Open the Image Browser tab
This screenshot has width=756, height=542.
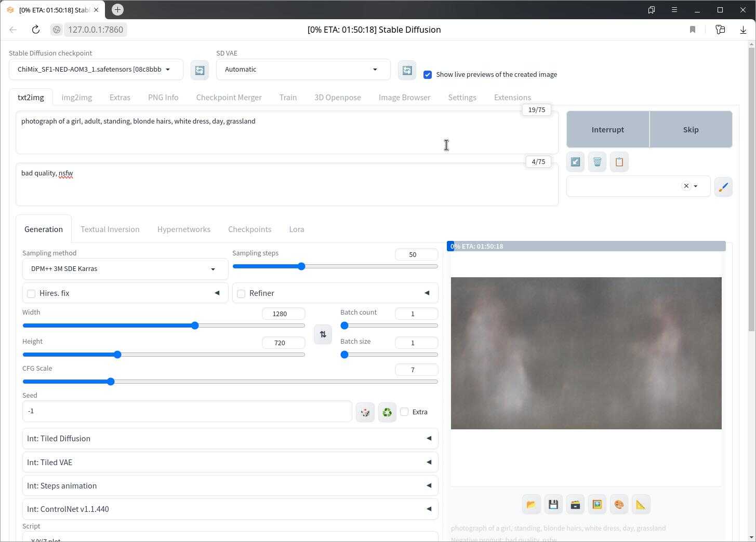click(404, 98)
